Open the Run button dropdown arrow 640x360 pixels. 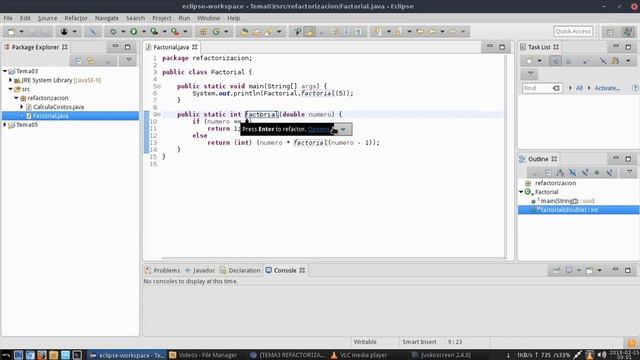tap(144, 31)
